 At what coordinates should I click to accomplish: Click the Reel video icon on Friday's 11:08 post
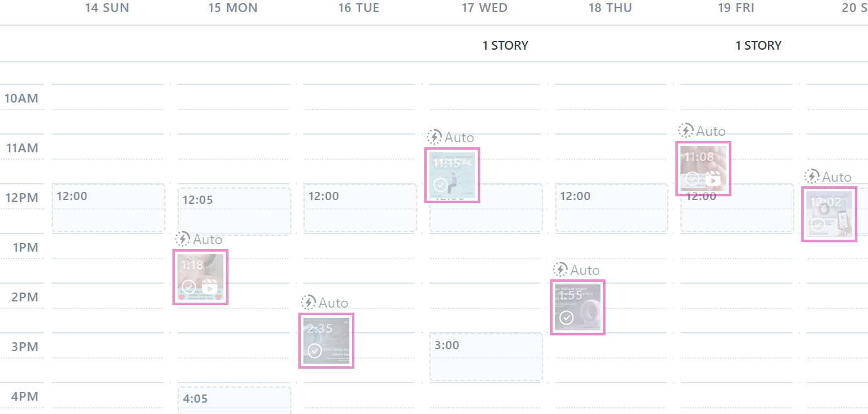[713, 179]
